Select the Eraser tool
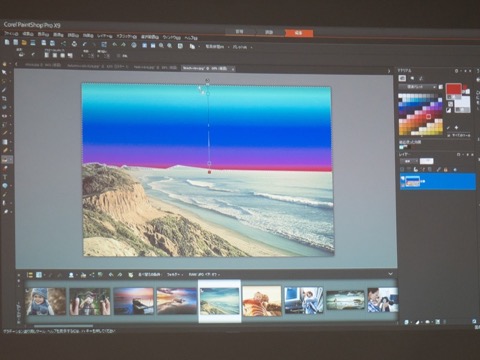The image size is (480, 360). coord(4,151)
